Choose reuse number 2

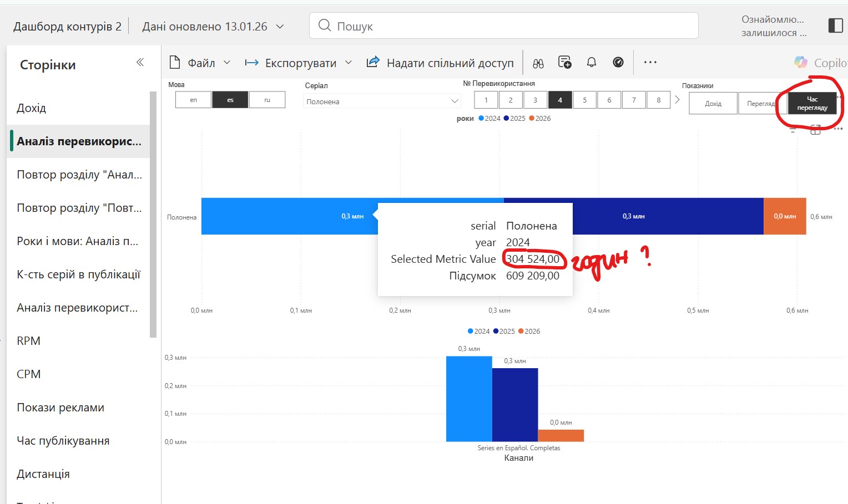pos(511,100)
